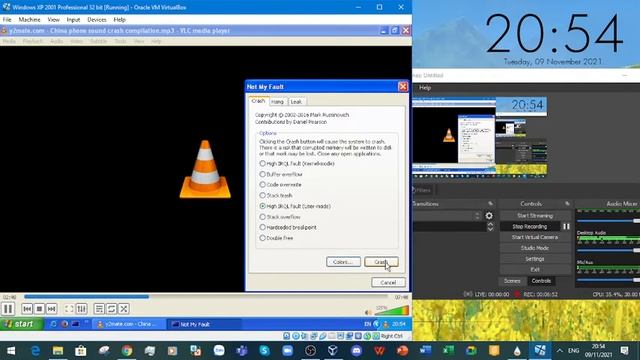This screenshot has height=360, width=640.
Task: Click the OBS Exit button
Action: tap(535, 270)
